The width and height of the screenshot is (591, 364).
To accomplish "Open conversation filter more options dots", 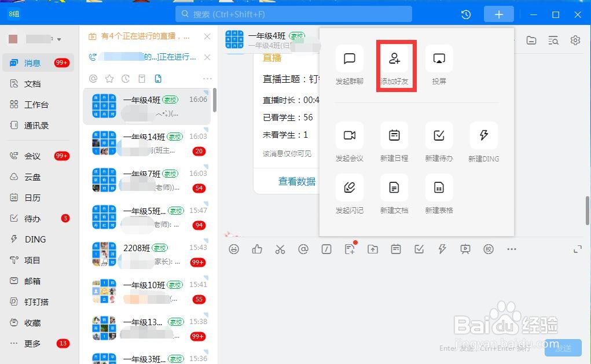I will pyautogui.click(x=207, y=78).
